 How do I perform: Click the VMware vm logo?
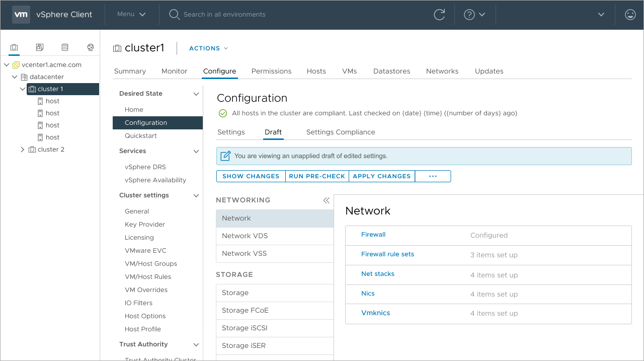tap(21, 15)
